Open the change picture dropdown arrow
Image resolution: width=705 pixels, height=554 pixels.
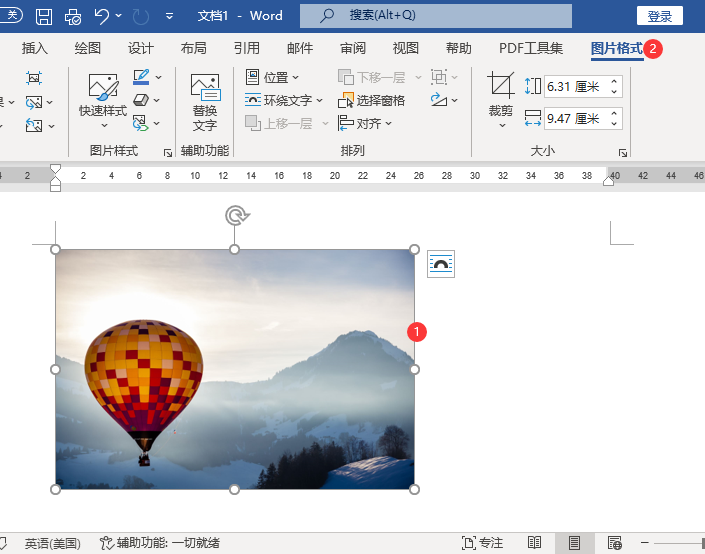pyautogui.click(x=49, y=103)
